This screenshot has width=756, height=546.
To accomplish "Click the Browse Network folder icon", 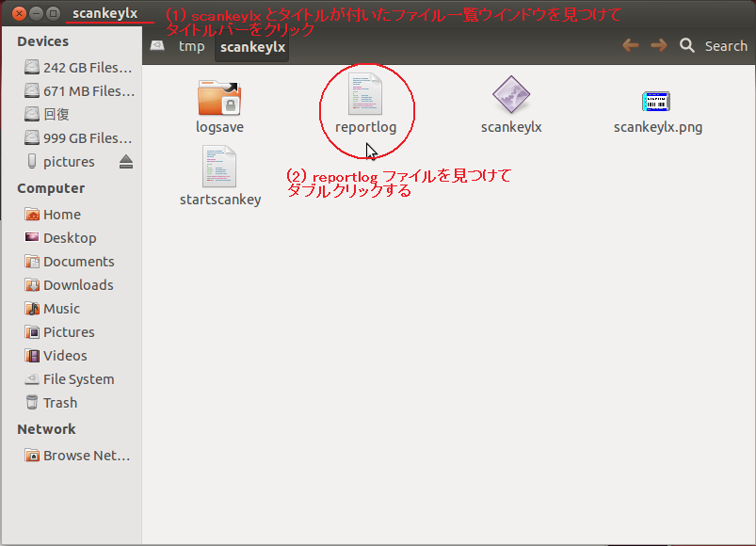I will click(32, 456).
